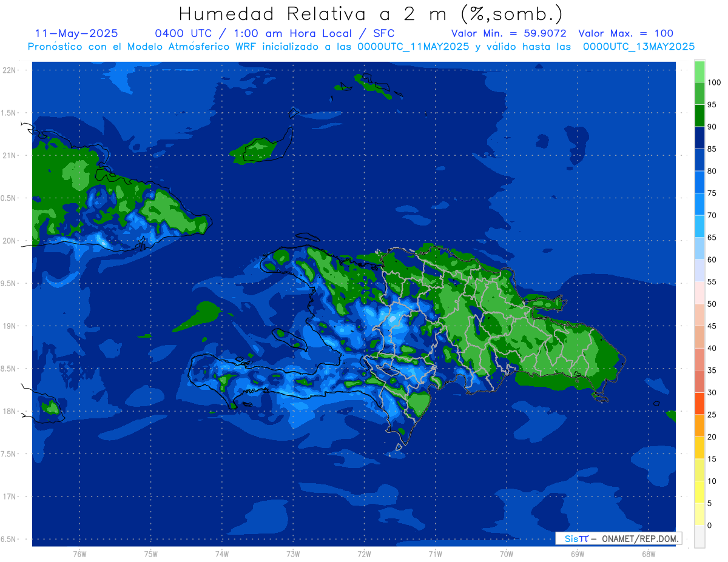The image size is (728, 562).
Task: Click the "21N" latitude axis label
Action: tap(8, 156)
